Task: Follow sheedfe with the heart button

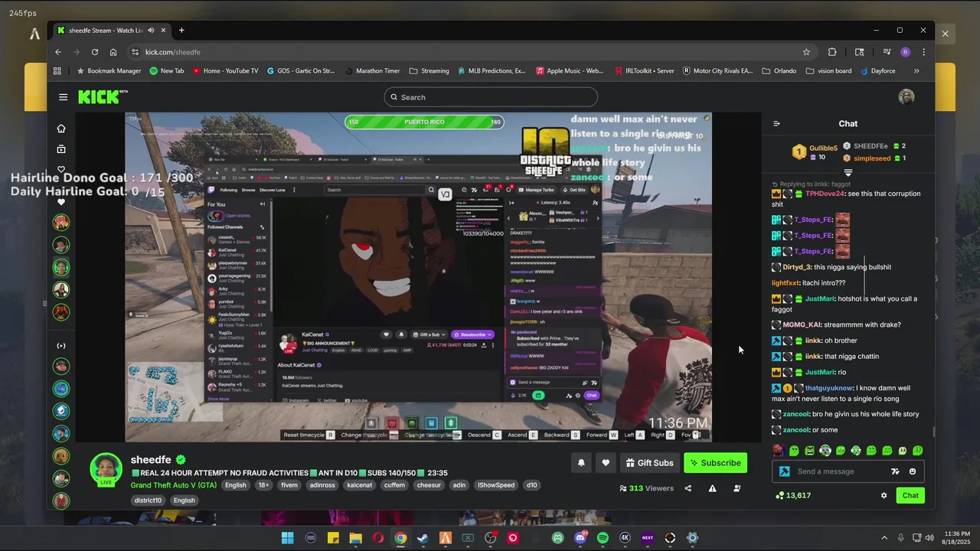Action: pos(606,463)
